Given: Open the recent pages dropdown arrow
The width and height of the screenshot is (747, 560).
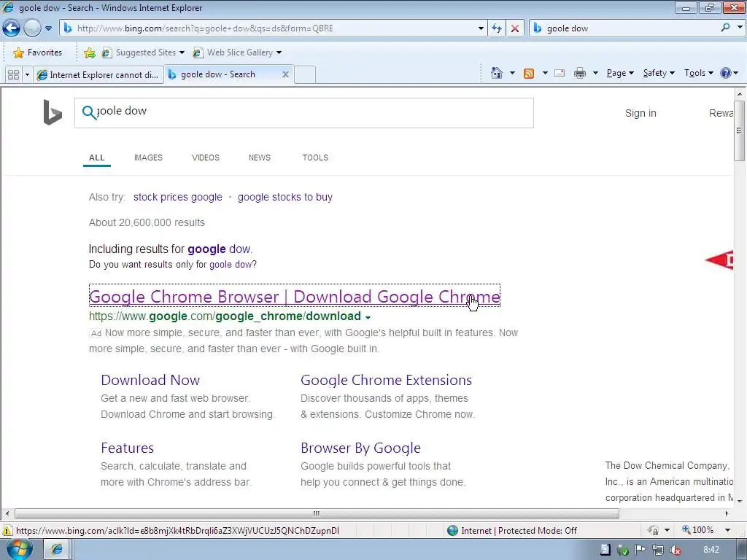Looking at the screenshot, I should (48, 28).
